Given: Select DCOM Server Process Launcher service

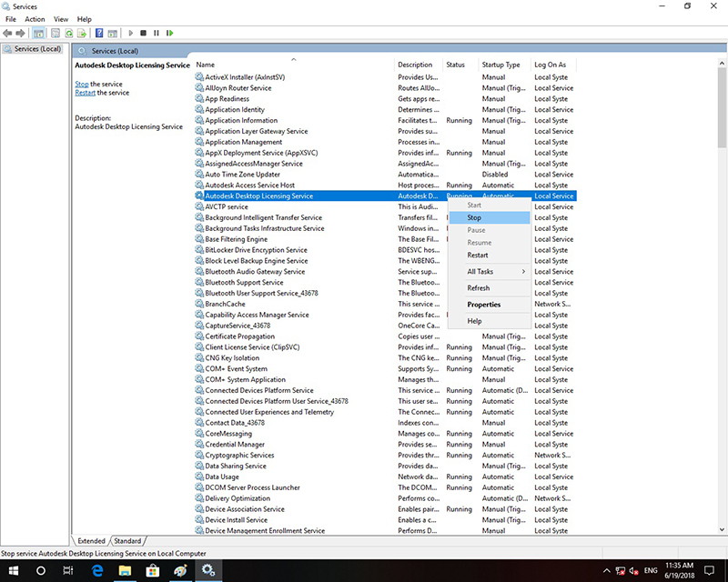Looking at the screenshot, I should click(x=385, y=487).
